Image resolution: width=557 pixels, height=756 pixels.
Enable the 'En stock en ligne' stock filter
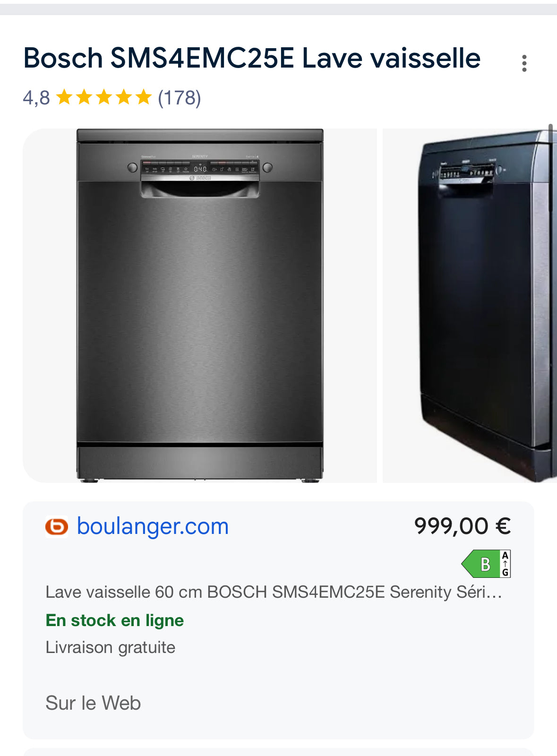(x=115, y=620)
